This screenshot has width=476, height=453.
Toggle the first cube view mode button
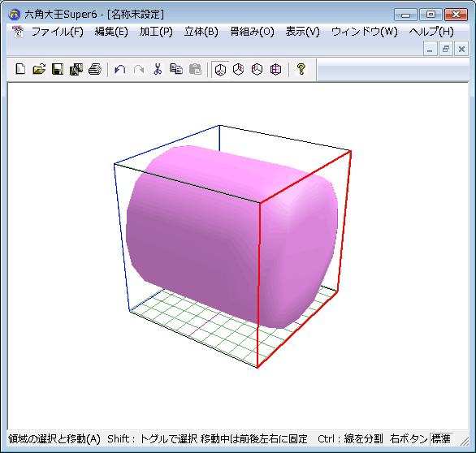pos(220,70)
